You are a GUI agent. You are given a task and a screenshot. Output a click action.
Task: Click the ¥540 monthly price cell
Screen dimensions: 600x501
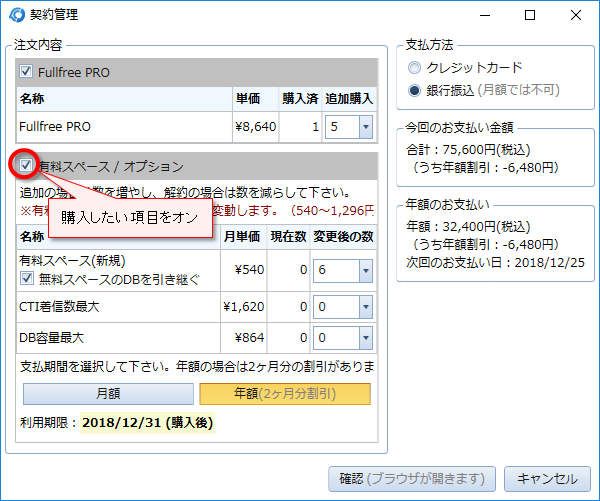coord(244,270)
